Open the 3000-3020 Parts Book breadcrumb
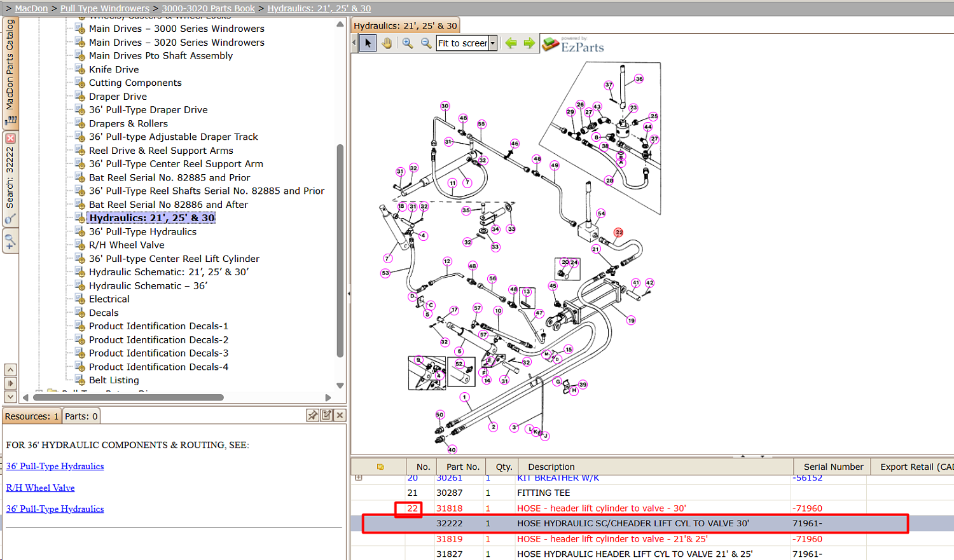The image size is (954, 560). (208, 8)
